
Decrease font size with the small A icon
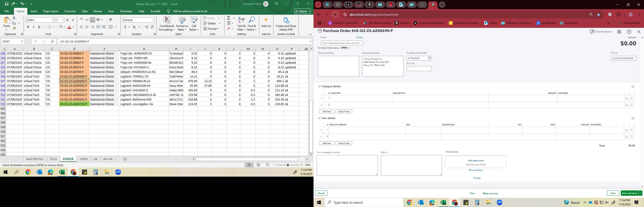pos(73,20)
